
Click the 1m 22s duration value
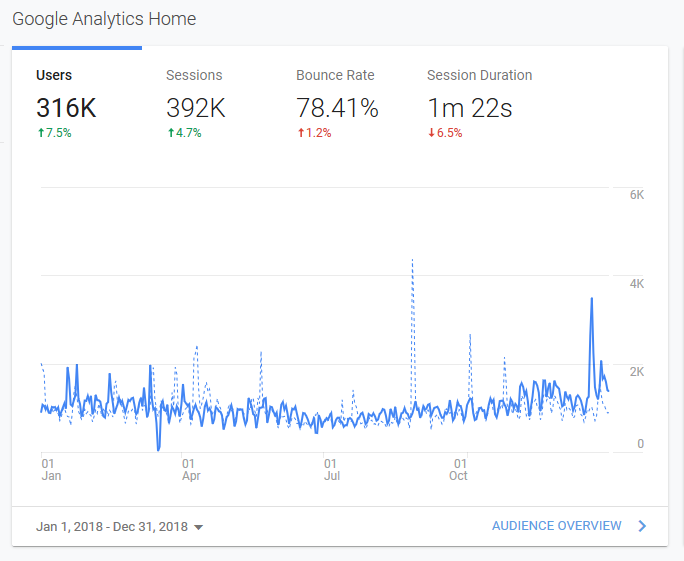pyautogui.click(x=469, y=108)
